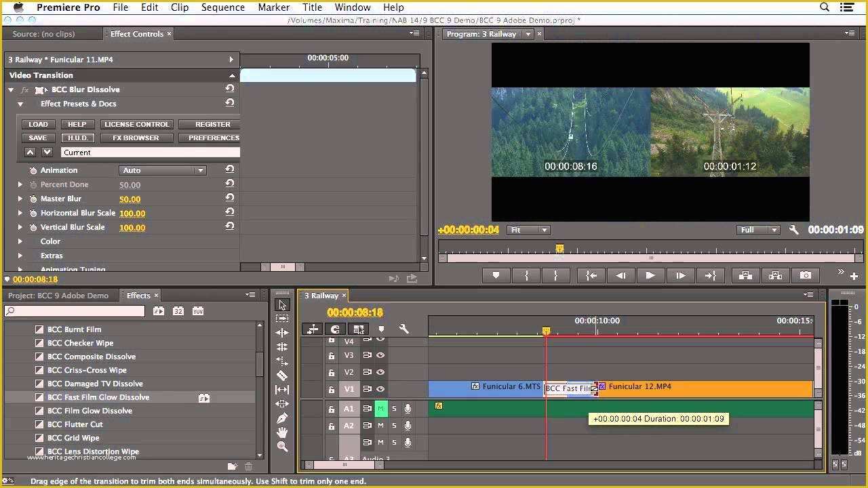This screenshot has height=488, width=868.
Task: Select the Pen tool
Action: pyautogui.click(x=282, y=418)
